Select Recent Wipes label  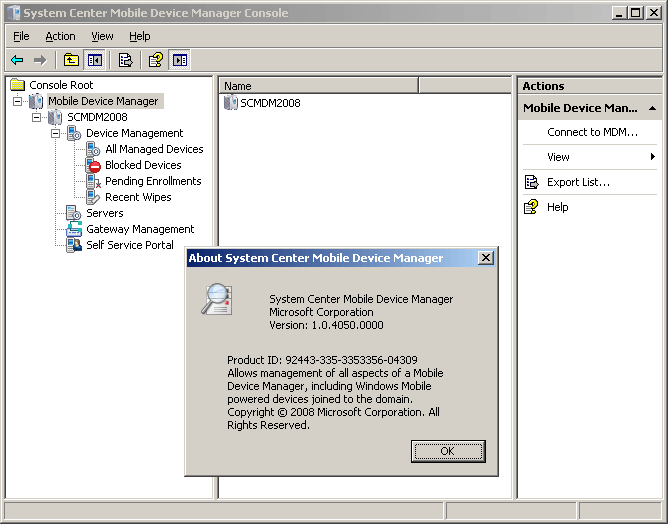click(138, 197)
